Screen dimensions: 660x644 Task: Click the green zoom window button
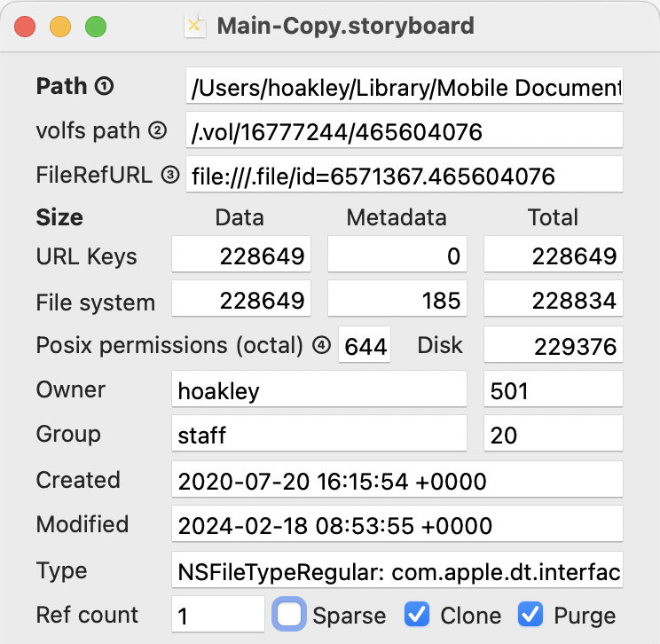(95, 27)
